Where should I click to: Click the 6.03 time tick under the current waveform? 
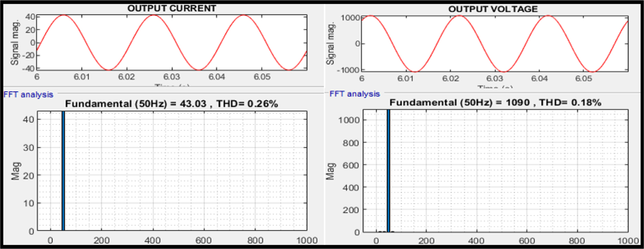tap(172, 76)
